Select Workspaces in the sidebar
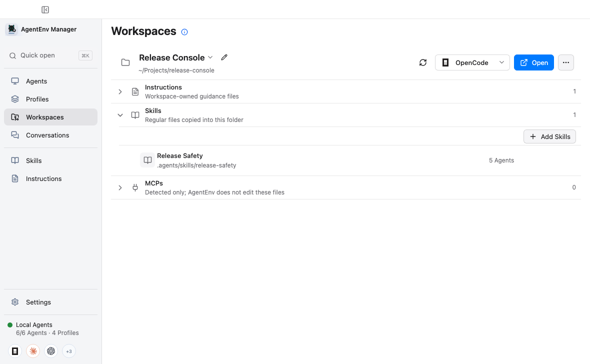 [x=50, y=117]
